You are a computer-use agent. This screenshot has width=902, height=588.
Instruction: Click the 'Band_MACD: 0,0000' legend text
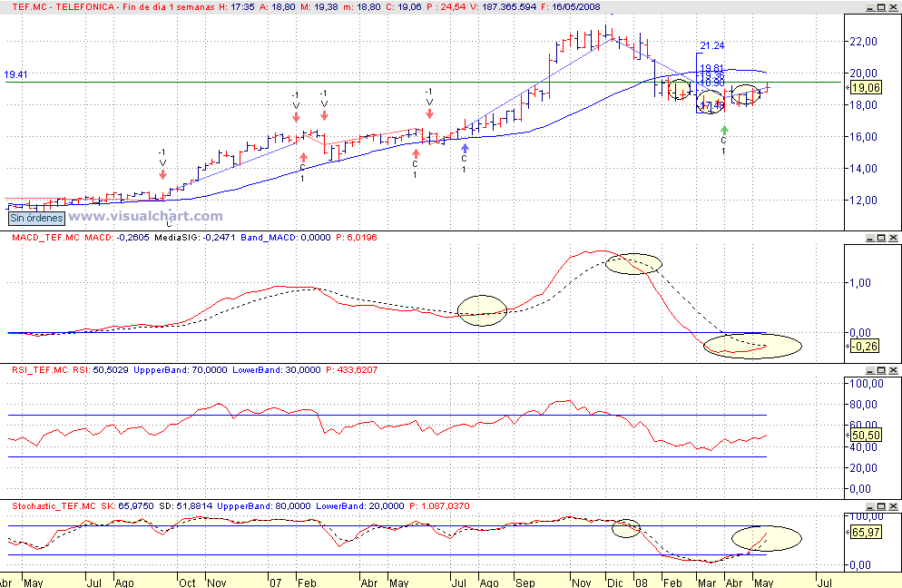point(286,238)
